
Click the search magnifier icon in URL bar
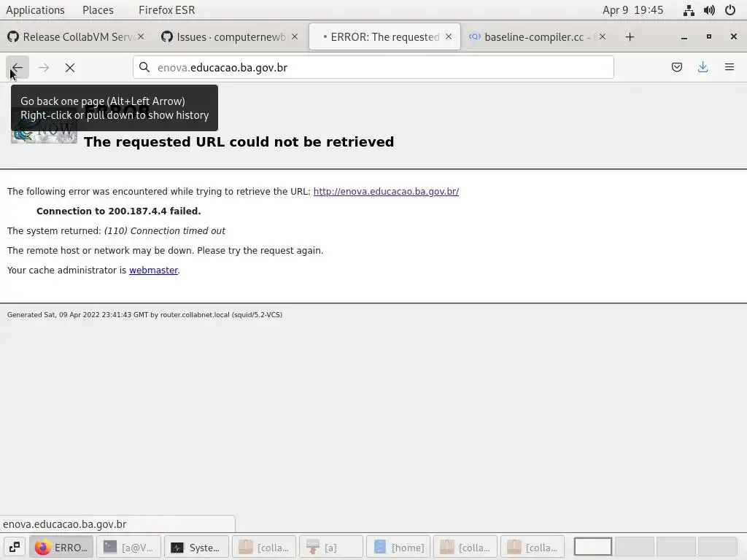pos(144,67)
